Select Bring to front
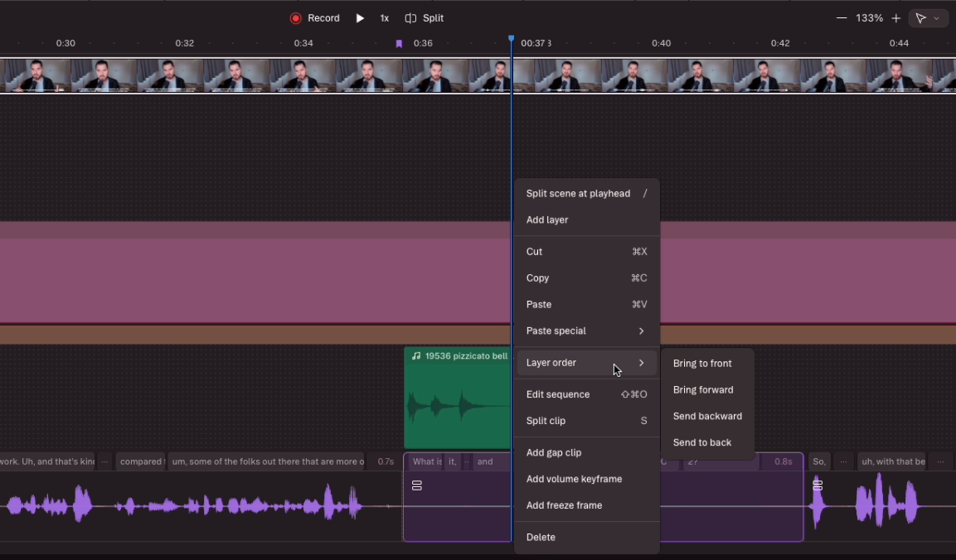The height and width of the screenshot is (560, 956). coord(707,363)
